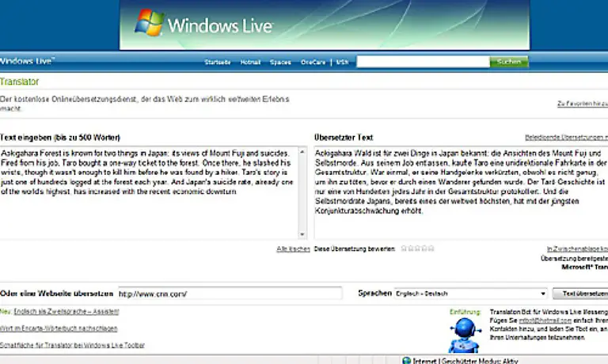Click the blue Translation Bot robot icon
608x364 pixels.
coord(465,335)
